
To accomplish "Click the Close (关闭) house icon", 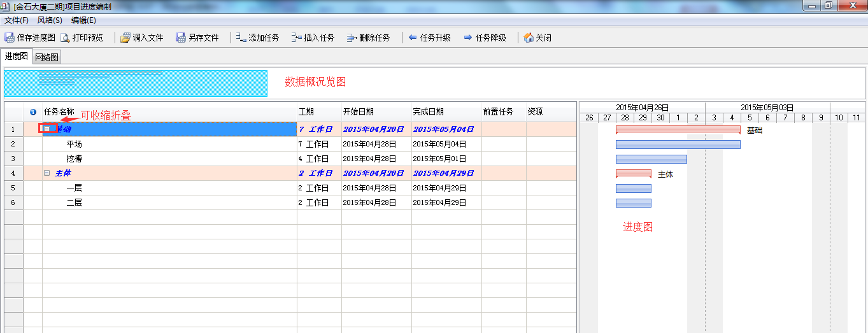I will [529, 38].
